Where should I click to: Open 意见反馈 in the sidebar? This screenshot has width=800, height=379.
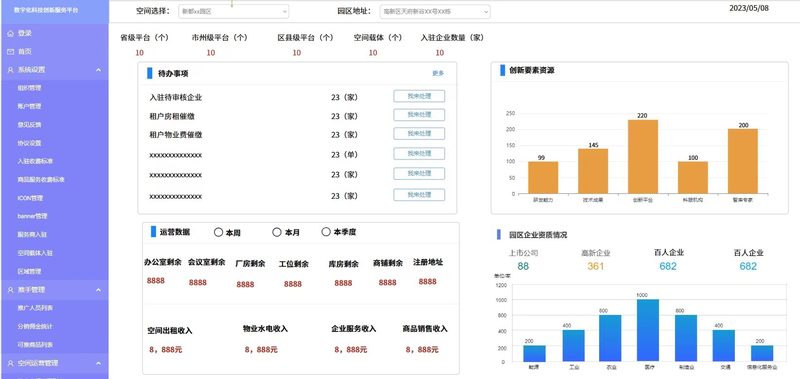coord(29,125)
